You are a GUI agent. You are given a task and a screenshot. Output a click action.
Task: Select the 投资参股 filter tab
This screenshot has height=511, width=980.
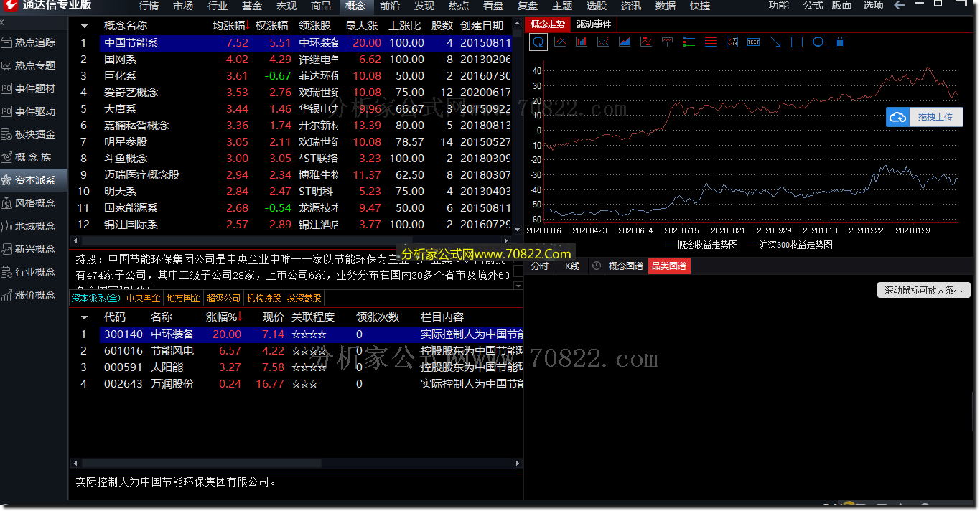click(304, 298)
